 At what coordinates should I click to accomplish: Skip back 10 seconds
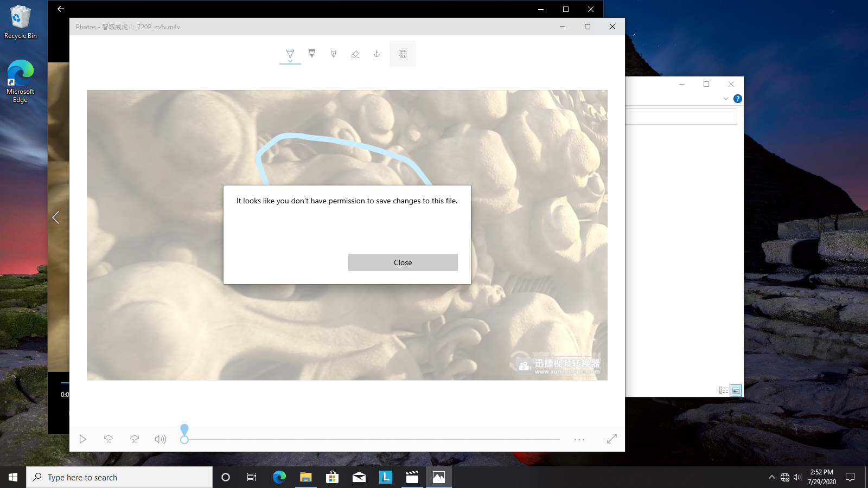108,439
